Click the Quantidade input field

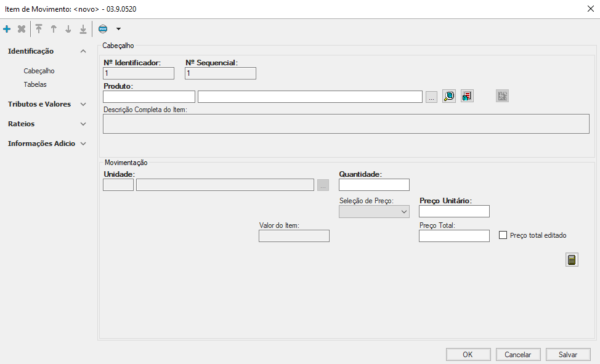374,185
